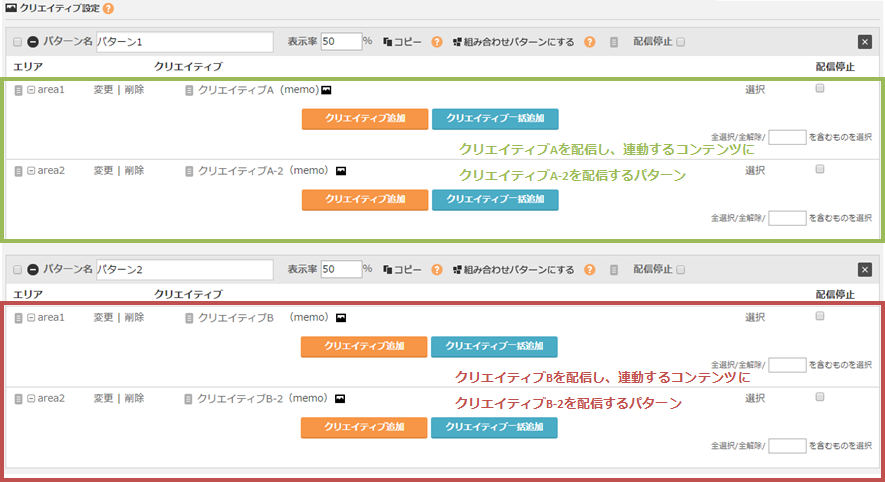The width and height of the screenshot is (885, 482).
Task: Collapse パターン1 with its minus icon
Action: pyautogui.click(x=33, y=42)
